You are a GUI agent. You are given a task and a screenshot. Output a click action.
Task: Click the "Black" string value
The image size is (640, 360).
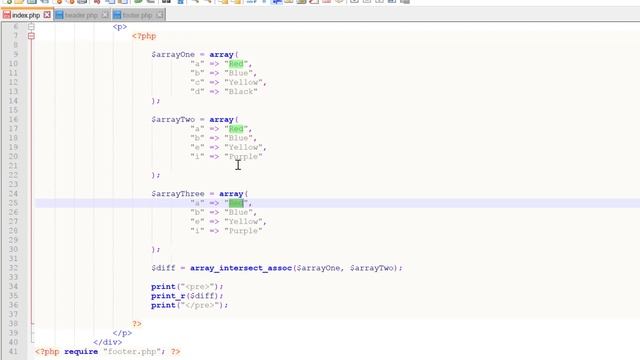coord(241,92)
